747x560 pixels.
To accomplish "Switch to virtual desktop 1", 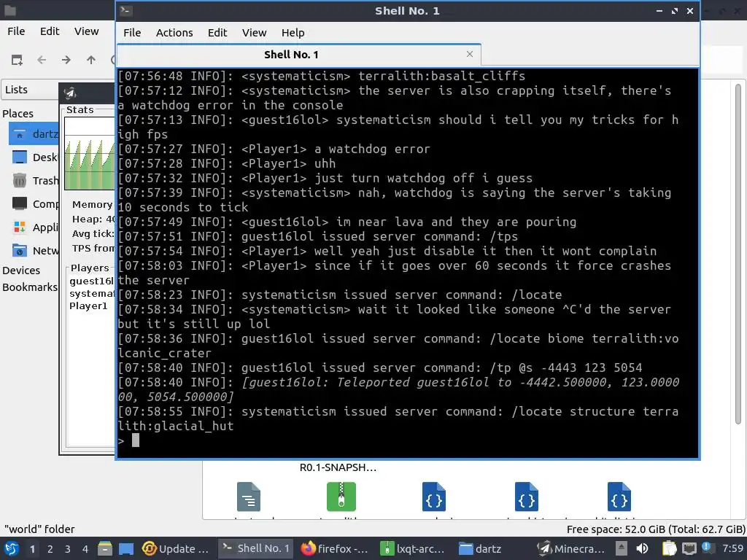I will pyautogui.click(x=32, y=549).
